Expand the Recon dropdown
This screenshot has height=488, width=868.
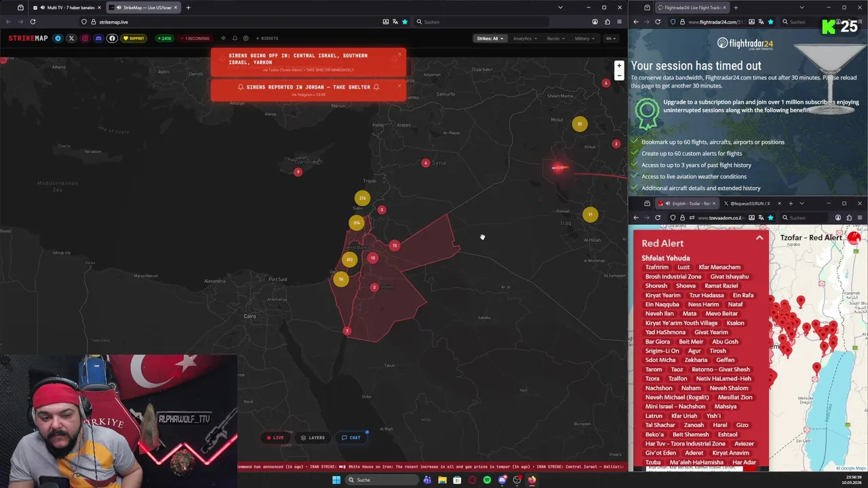click(556, 39)
